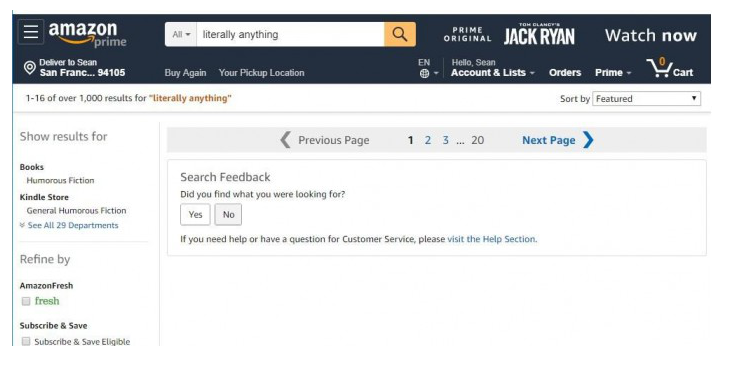This screenshot has width=729, height=365.
Task: Click the delivery location pin icon
Action: pos(30,68)
